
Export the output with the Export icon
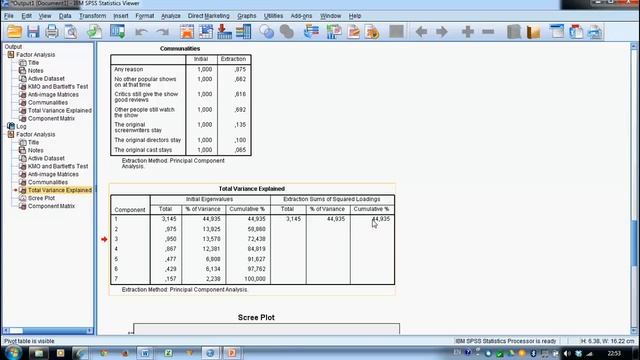[x=94, y=32]
